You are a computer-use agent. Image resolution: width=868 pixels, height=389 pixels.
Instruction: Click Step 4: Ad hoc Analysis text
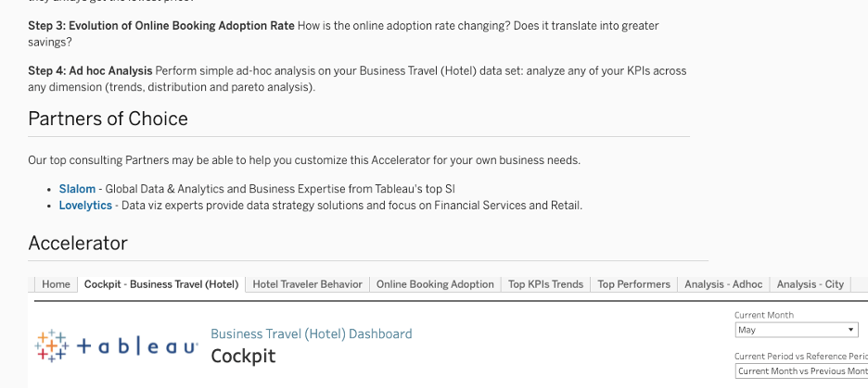(90, 70)
